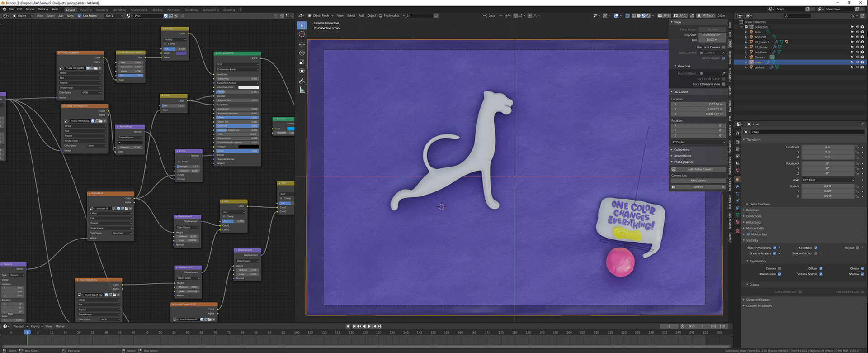
Task: Click the Add Master Camera button
Action: [698, 169]
